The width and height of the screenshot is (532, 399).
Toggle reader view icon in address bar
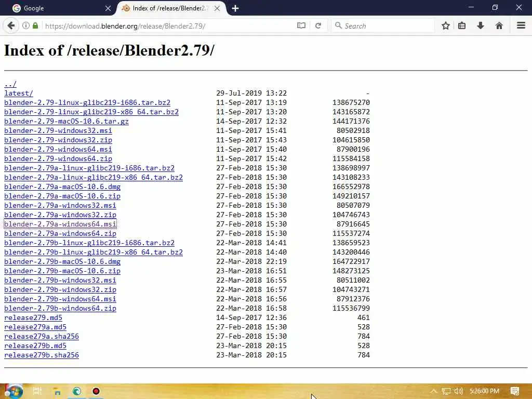coord(301,26)
